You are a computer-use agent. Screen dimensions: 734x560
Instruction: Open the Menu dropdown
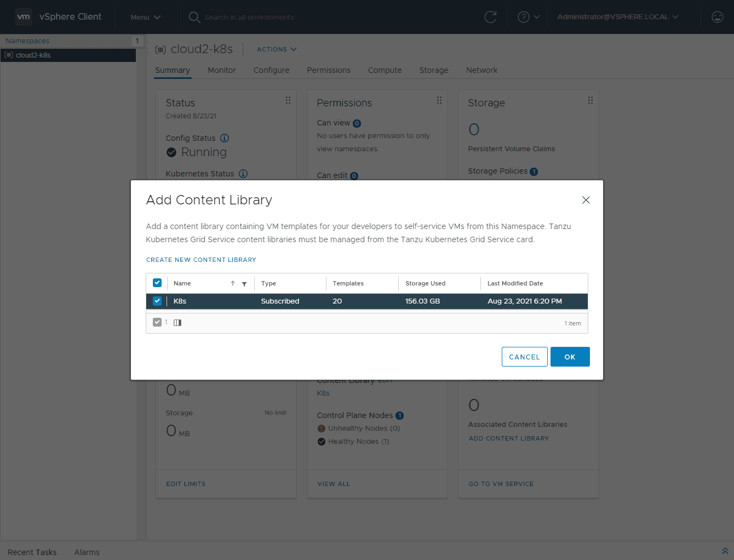[x=145, y=17]
